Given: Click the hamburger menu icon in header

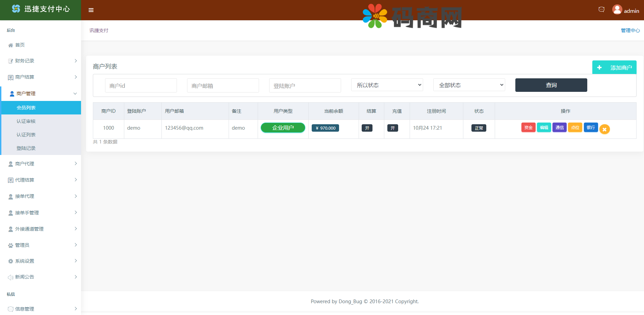Looking at the screenshot, I should coord(91,10).
